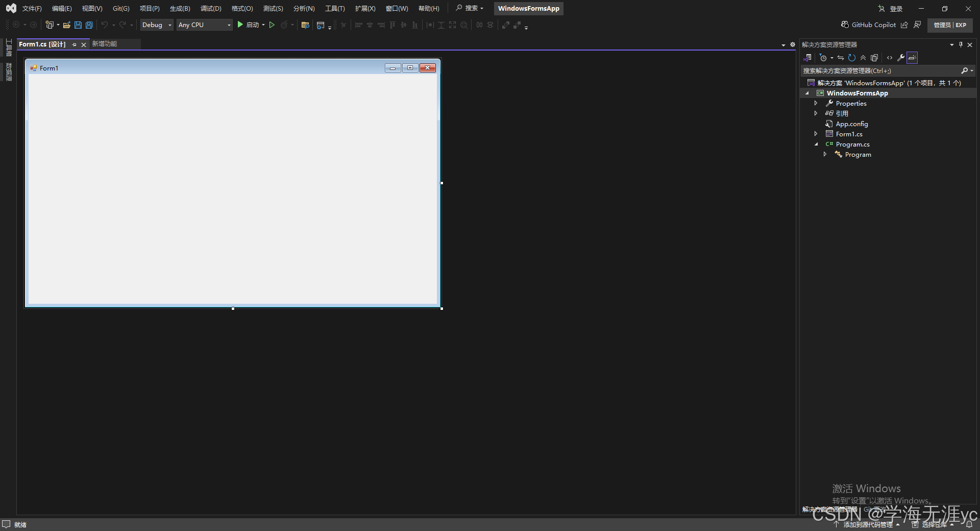Click the Open File folder icon

point(67,25)
